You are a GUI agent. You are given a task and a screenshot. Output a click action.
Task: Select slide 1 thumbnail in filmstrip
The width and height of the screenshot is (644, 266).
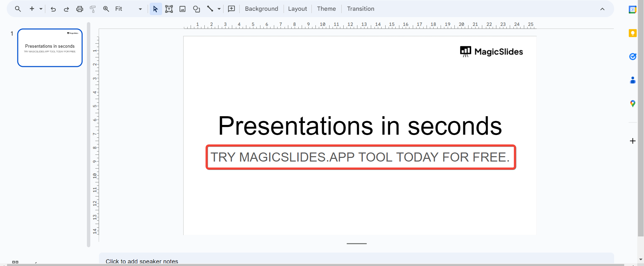point(50,48)
